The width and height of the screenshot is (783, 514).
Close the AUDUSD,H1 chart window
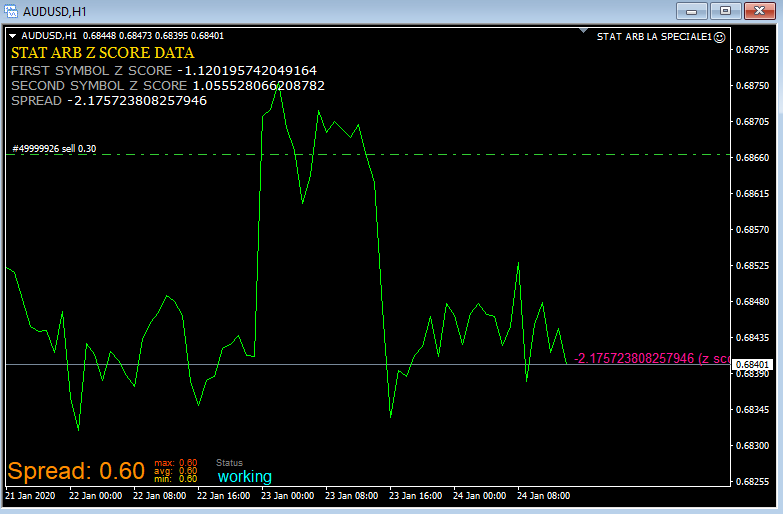(x=760, y=11)
